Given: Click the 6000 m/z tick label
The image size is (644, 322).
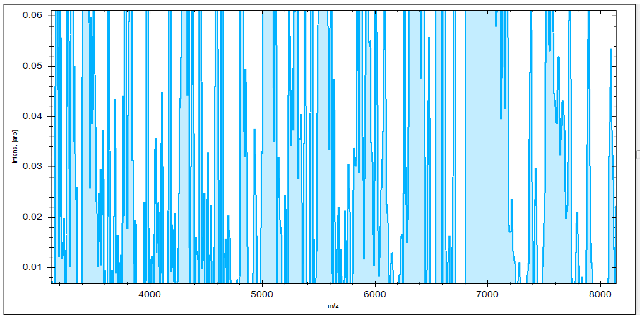Looking at the screenshot, I should (x=375, y=294).
